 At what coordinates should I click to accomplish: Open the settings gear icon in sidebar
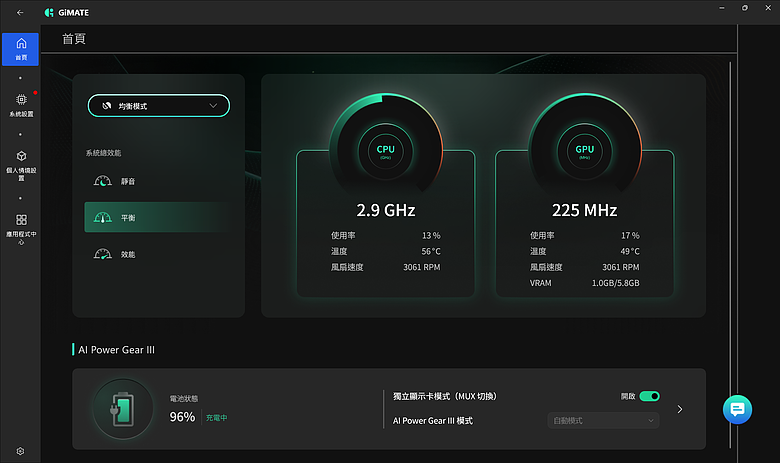pyautogui.click(x=20, y=451)
